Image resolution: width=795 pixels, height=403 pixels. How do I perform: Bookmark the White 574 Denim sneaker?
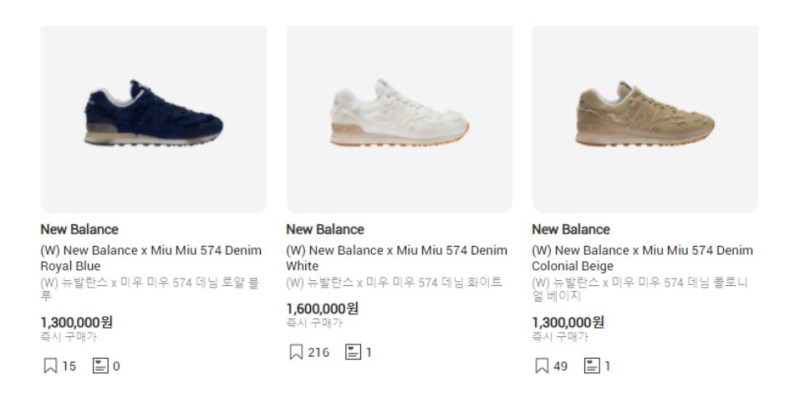pyautogui.click(x=296, y=352)
